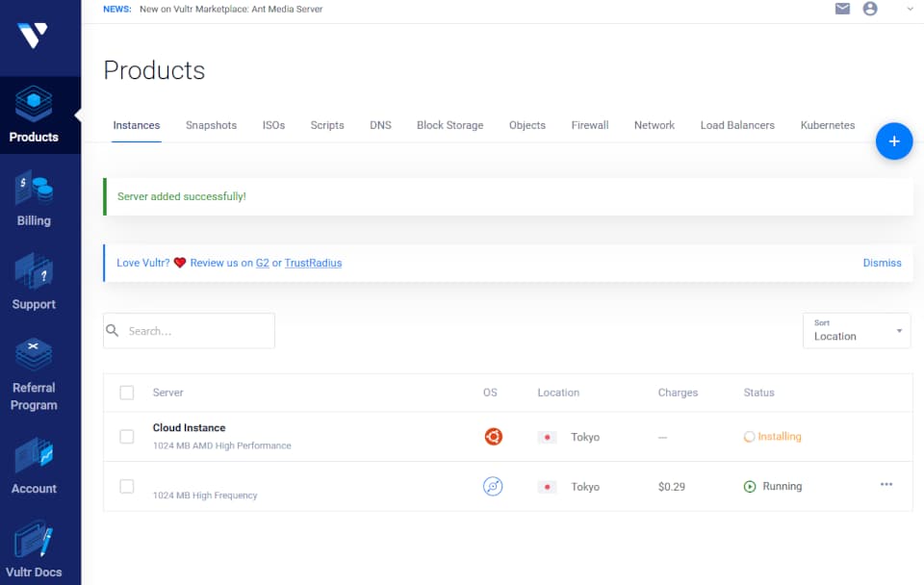The image size is (924, 585).
Task: Open the mail notifications icon
Action: 843,9
